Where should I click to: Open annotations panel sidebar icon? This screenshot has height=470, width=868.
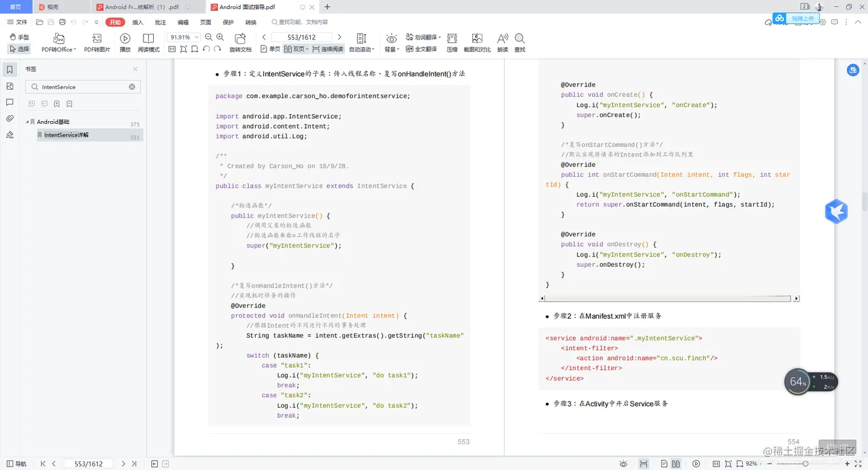(10, 102)
